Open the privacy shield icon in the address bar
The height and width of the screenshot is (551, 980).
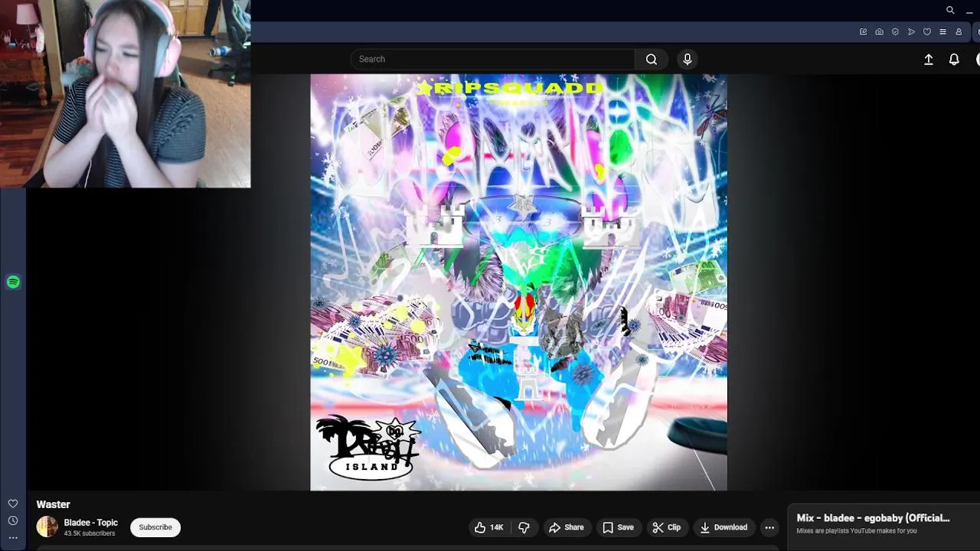(895, 32)
